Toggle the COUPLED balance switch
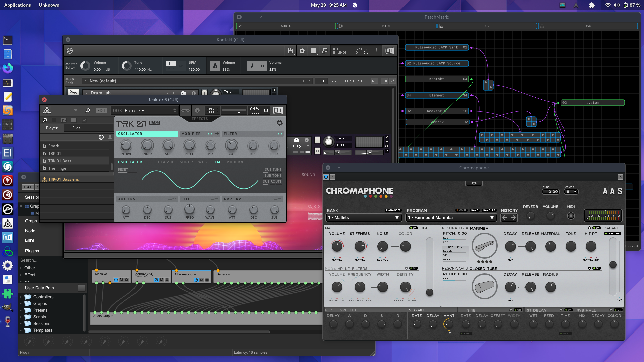644x362 pixels. tap(612, 234)
